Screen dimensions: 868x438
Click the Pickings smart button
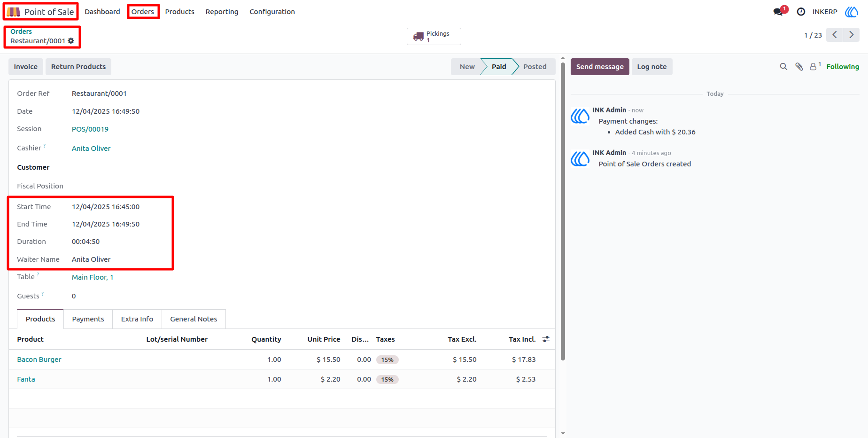click(434, 36)
